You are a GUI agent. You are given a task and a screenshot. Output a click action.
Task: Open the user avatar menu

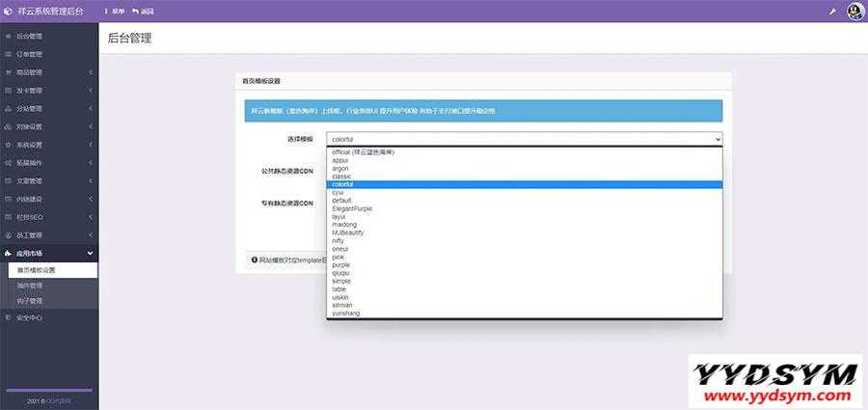(854, 11)
